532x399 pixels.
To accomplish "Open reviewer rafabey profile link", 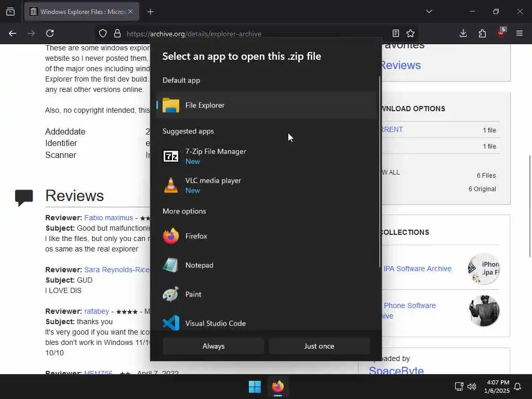I will [x=97, y=311].
